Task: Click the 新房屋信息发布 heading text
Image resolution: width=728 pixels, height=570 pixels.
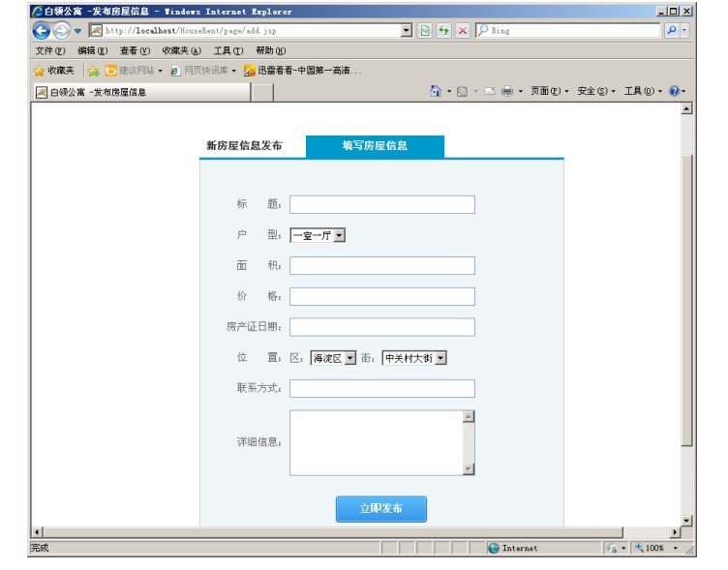Action: (244, 146)
